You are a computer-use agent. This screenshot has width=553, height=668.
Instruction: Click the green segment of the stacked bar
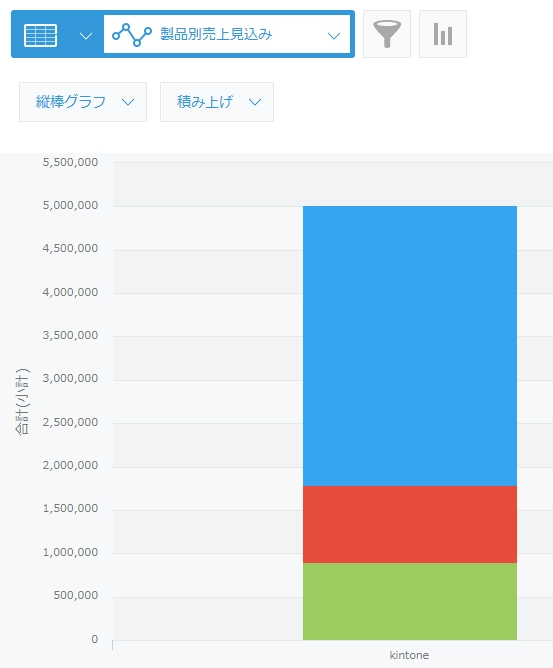coord(410,601)
